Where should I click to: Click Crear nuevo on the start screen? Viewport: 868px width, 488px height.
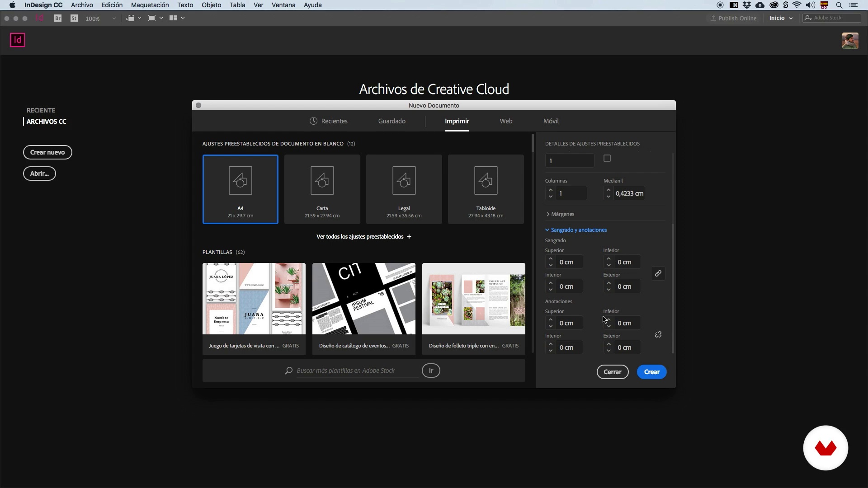[47, 153]
